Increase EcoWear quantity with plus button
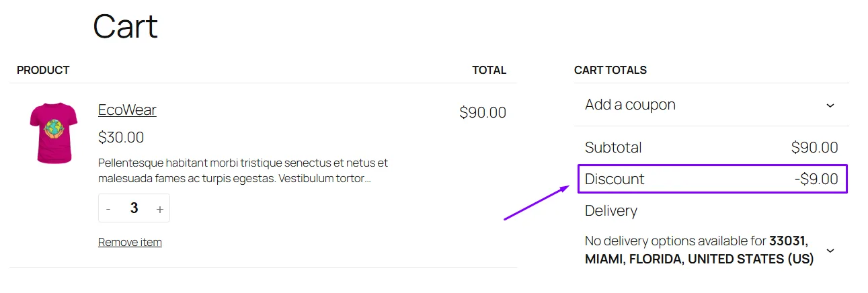Image resolution: width=868 pixels, height=293 pixels. [159, 209]
